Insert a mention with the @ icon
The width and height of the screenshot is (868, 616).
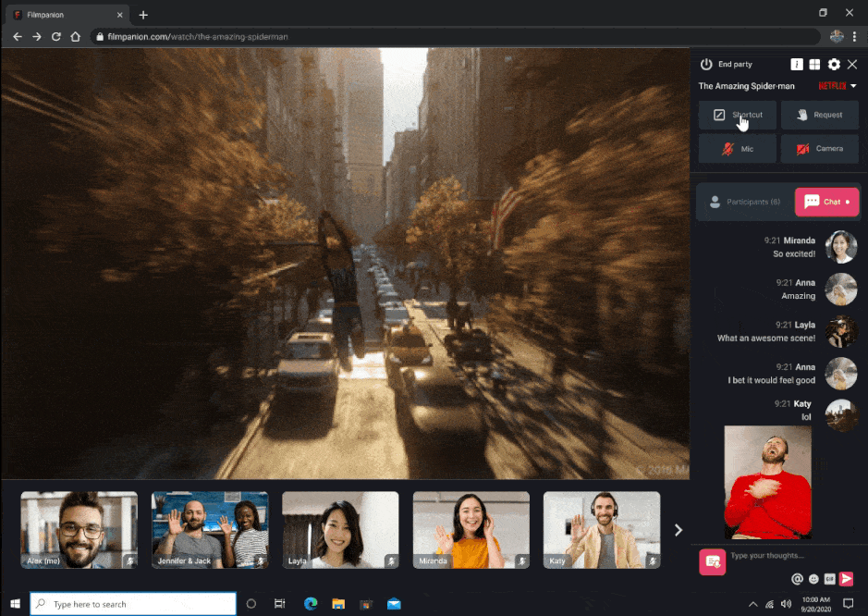click(797, 579)
